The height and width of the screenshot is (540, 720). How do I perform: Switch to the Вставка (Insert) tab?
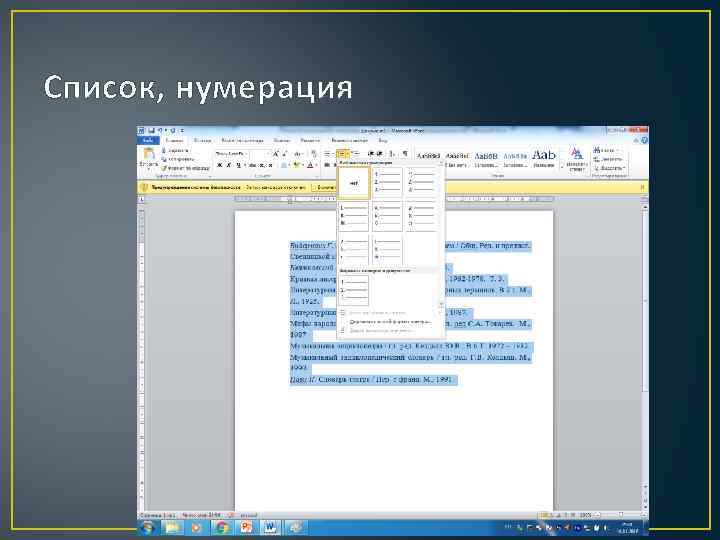[202, 141]
